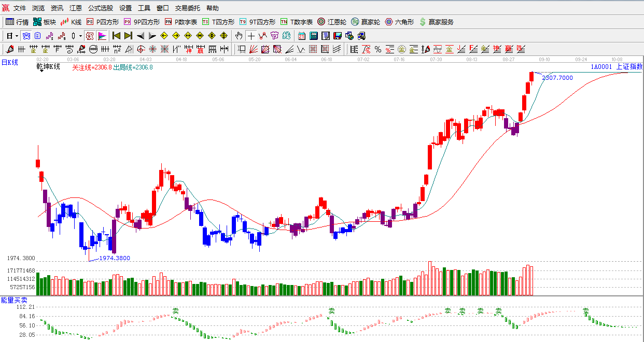Click the floppy disk save icon
644x342 pixels.
(x=338, y=36)
